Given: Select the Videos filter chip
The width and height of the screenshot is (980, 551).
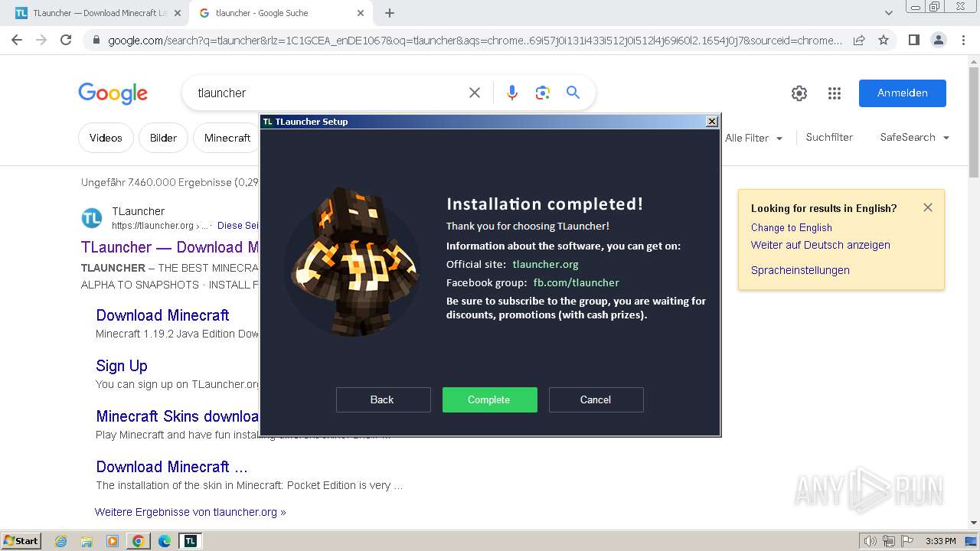Looking at the screenshot, I should 106,138.
